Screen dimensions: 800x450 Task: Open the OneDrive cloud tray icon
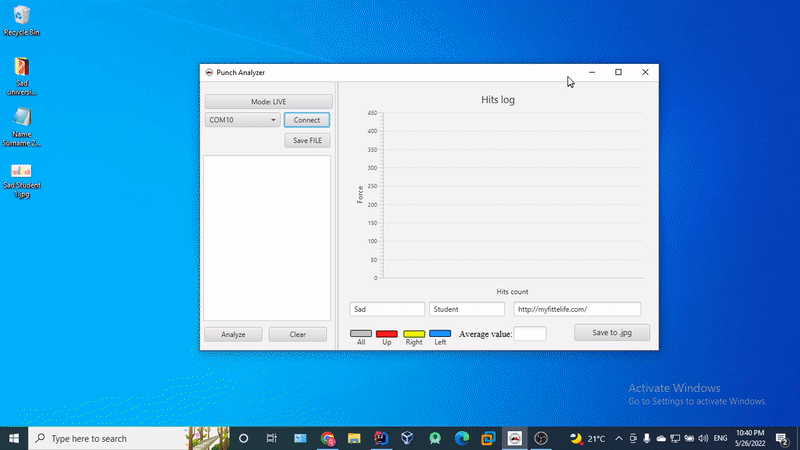661,438
